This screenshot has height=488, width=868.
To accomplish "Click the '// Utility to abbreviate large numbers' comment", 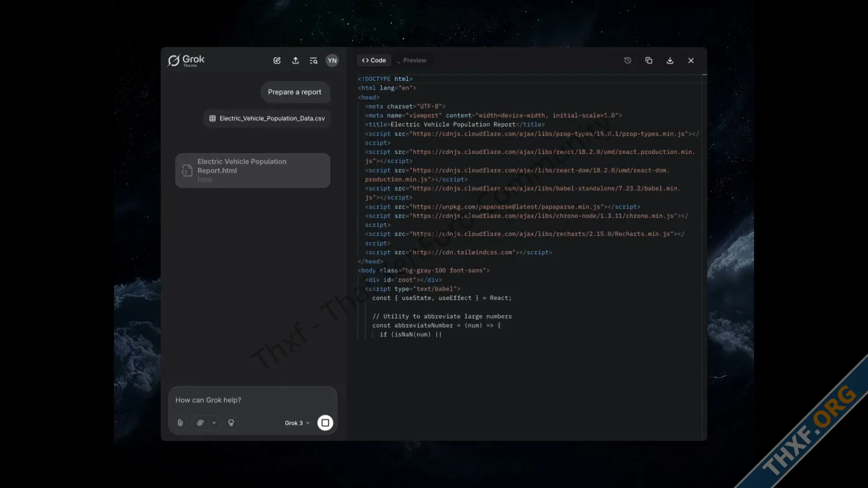I will [442, 317].
